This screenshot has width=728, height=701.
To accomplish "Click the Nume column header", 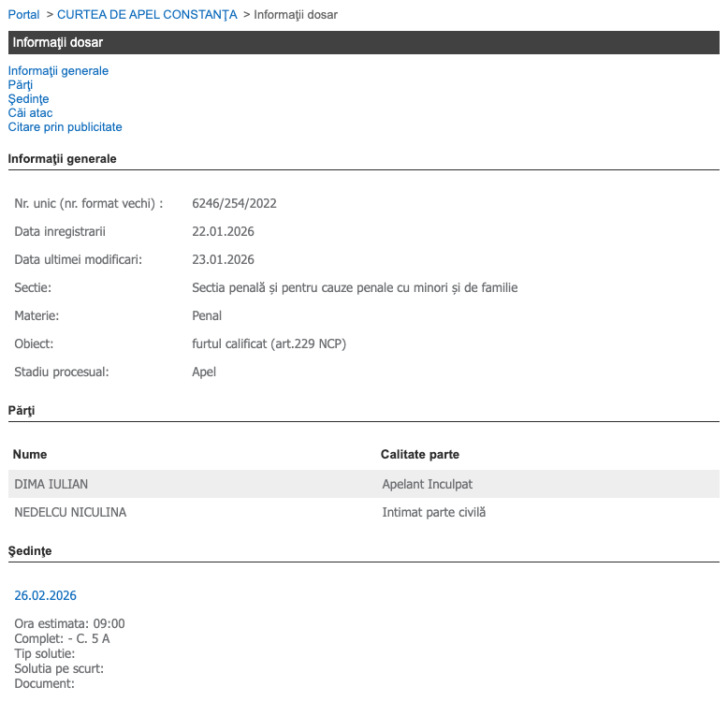I will pyautogui.click(x=30, y=455).
